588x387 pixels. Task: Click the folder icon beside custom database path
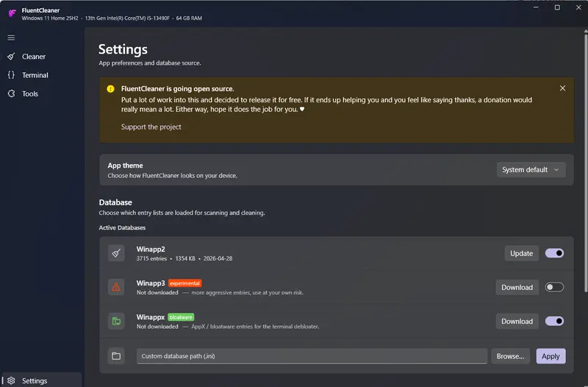(116, 356)
